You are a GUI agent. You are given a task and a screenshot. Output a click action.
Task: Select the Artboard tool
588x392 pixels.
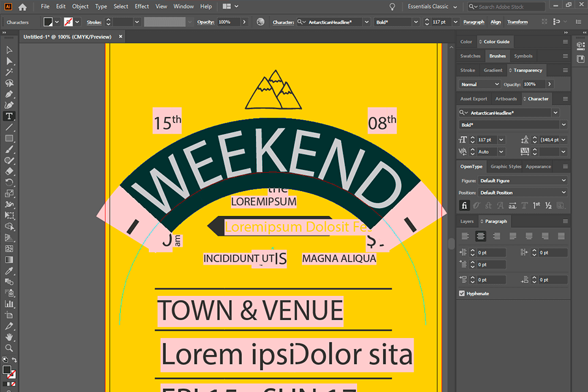(x=9, y=315)
